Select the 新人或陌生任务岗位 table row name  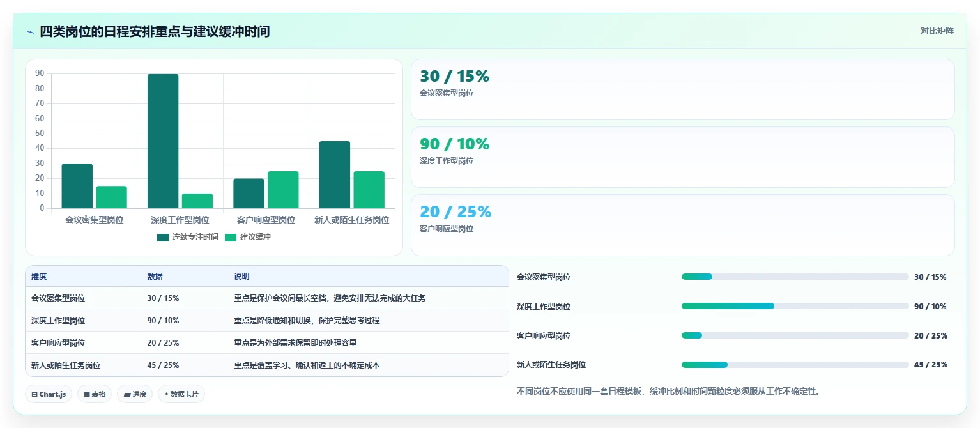pos(66,365)
